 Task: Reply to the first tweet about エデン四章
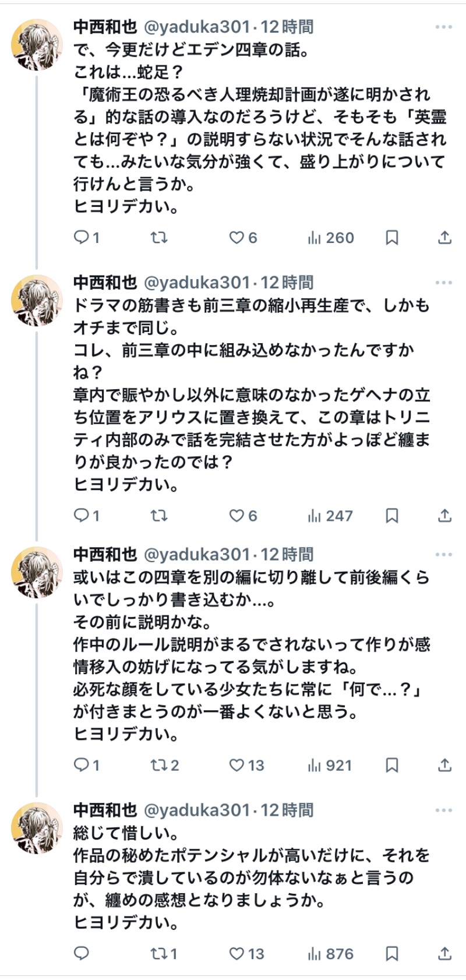click(x=82, y=238)
